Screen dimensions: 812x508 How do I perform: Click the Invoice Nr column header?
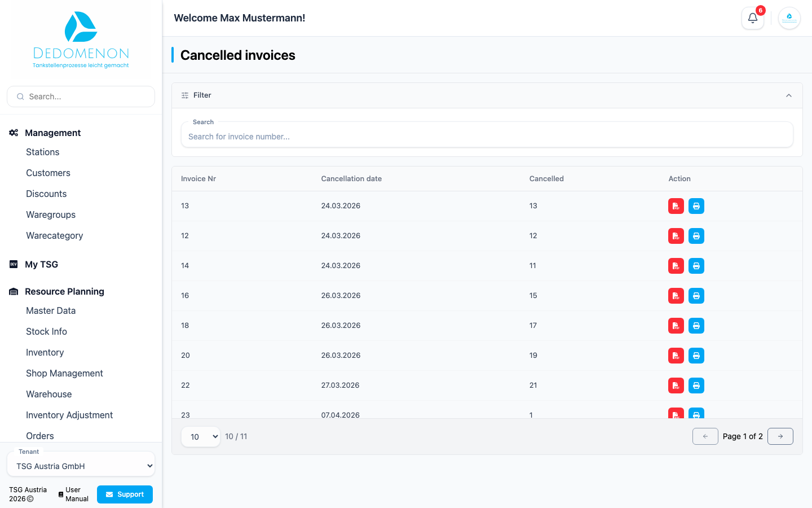point(198,179)
